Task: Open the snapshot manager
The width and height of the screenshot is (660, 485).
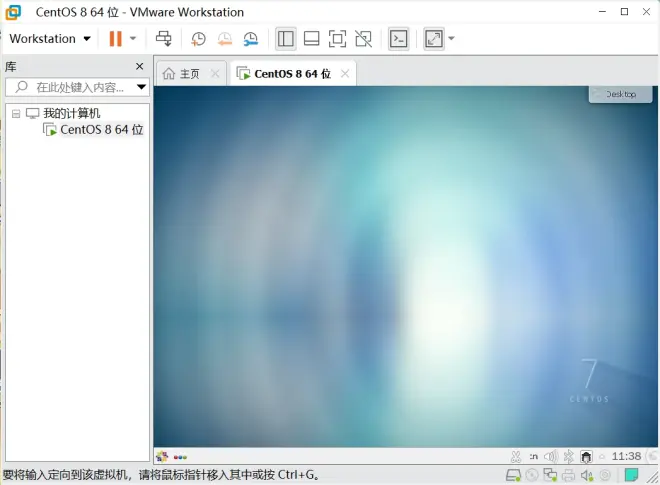Action: point(251,39)
